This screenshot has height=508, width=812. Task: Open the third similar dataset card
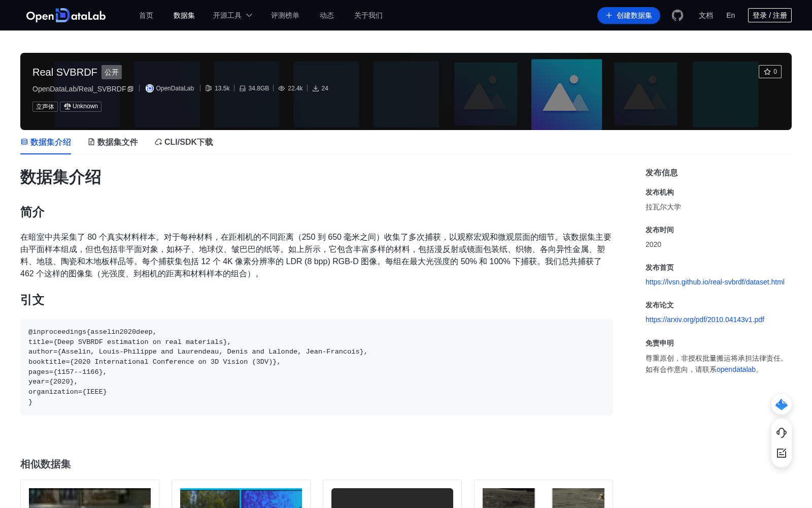[x=392, y=494]
